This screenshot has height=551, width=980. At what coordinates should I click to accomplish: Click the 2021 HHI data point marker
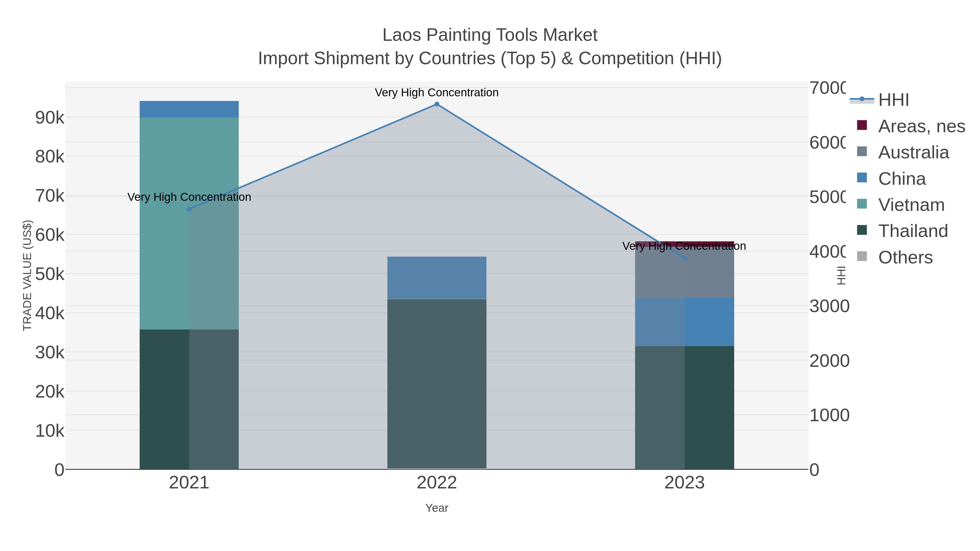click(x=189, y=209)
